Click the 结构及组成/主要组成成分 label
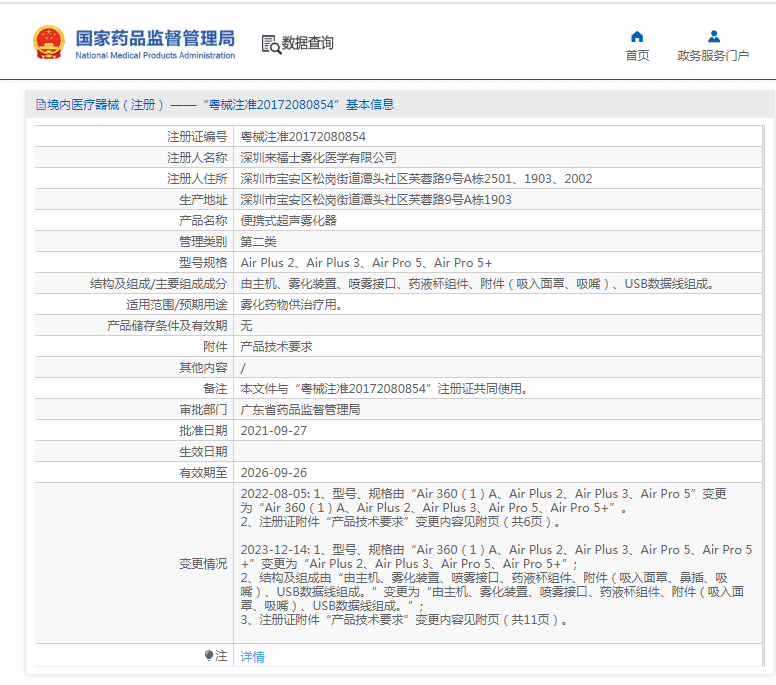 pyautogui.click(x=158, y=284)
